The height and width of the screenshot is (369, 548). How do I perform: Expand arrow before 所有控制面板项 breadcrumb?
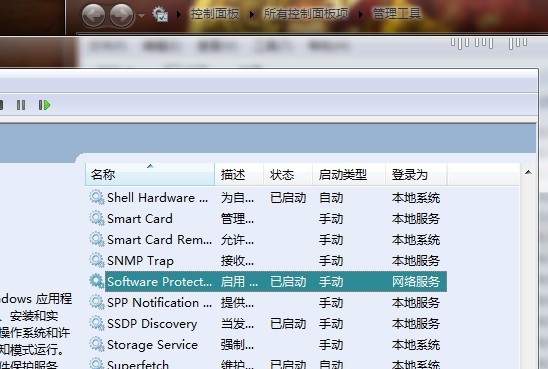(x=252, y=15)
